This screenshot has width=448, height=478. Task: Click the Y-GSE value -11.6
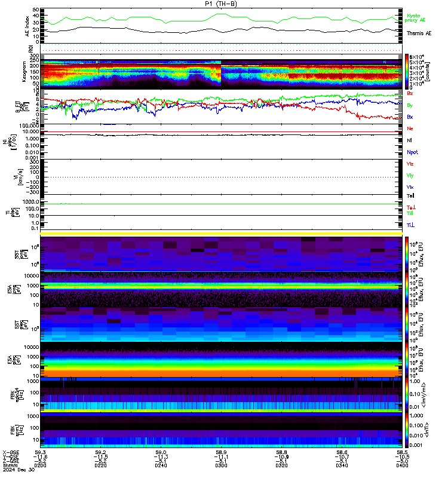click(41, 456)
